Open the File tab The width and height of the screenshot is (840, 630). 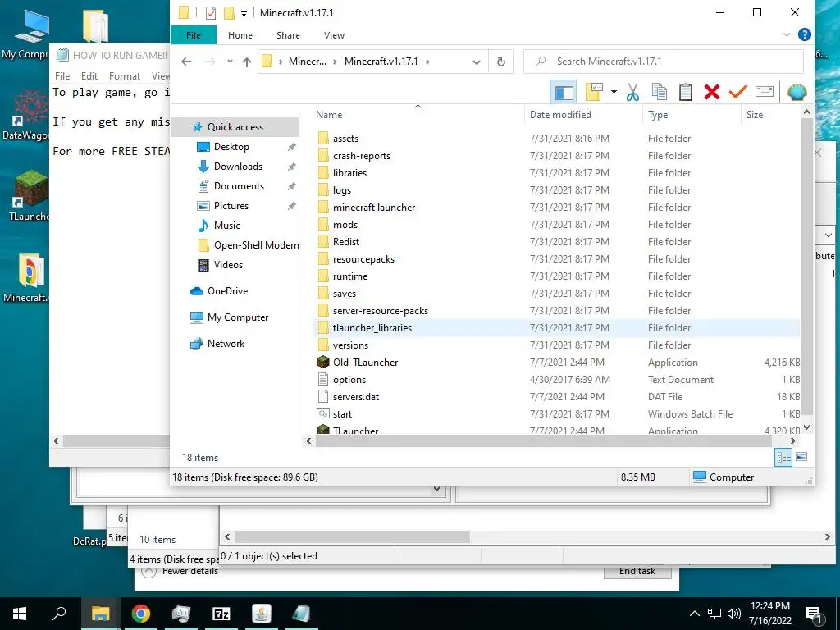pyautogui.click(x=194, y=35)
